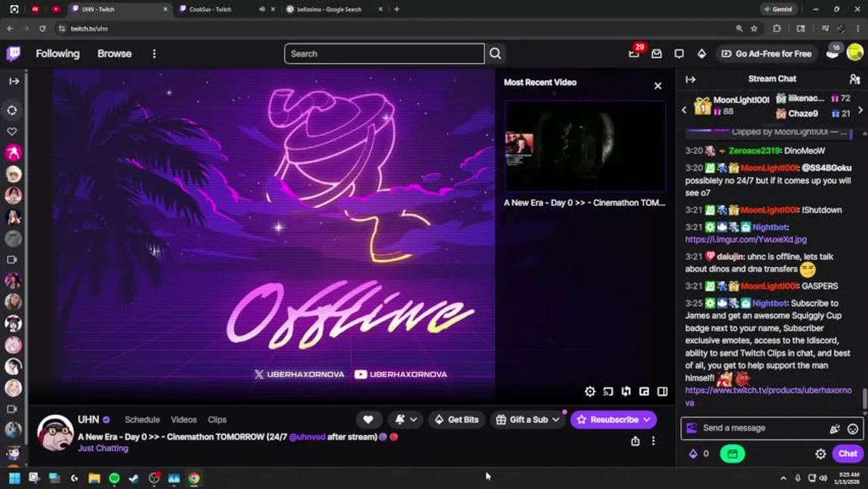Open Spotify from the Windows taskbar

pyautogui.click(x=114, y=478)
